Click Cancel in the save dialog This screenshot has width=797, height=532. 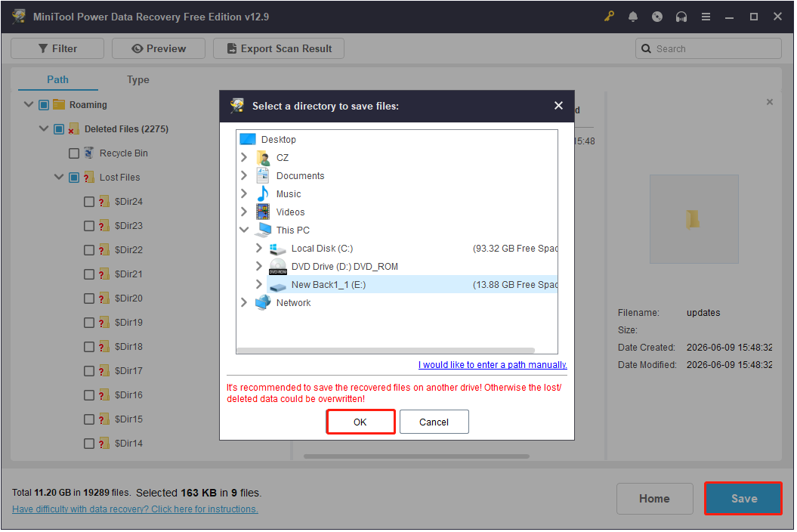(435, 423)
